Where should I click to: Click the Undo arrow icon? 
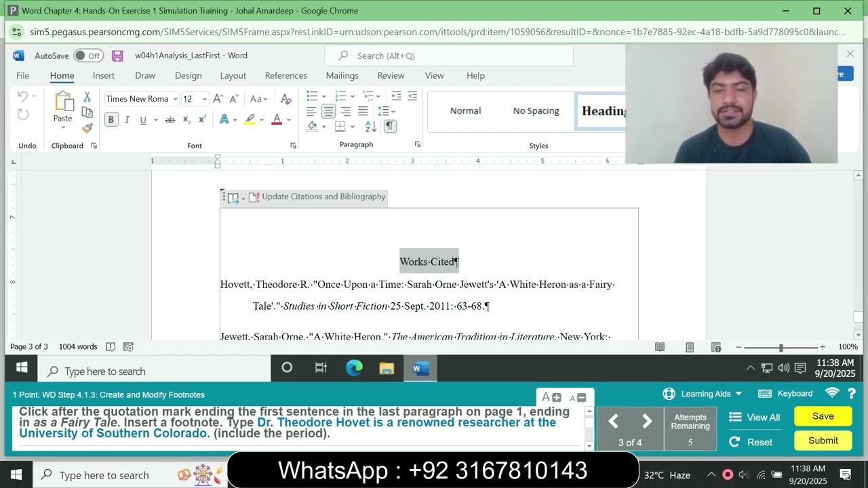tap(22, 97)
